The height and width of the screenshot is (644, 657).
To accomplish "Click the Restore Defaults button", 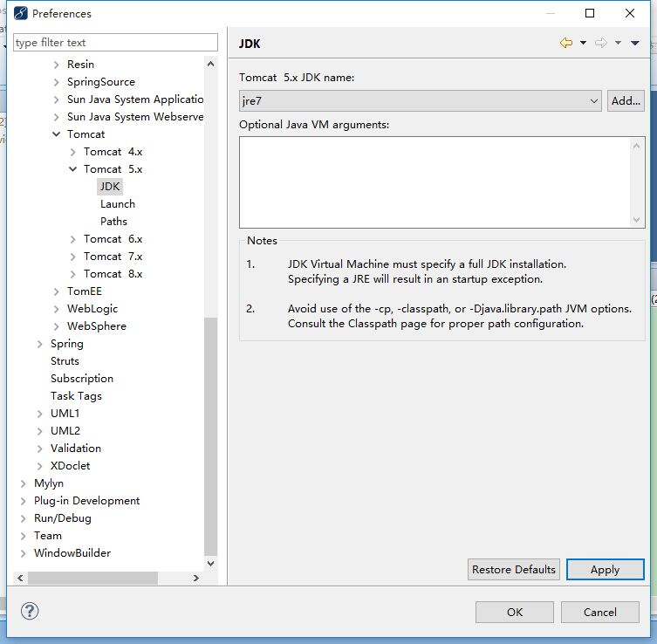I will [514, 570].
